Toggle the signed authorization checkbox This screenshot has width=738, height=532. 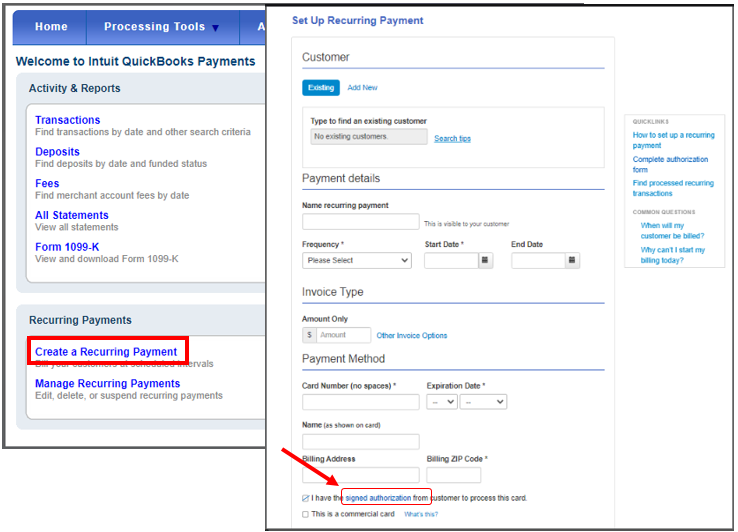click(305, 498)
